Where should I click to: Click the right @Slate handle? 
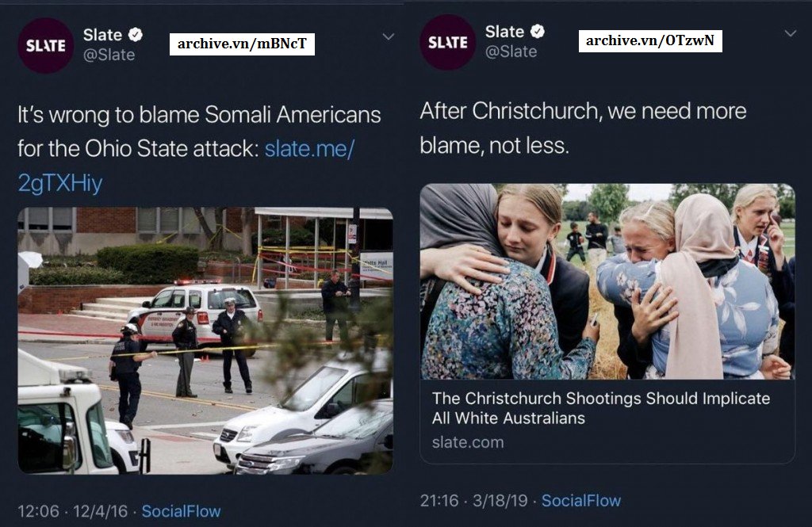click(511, 52)
